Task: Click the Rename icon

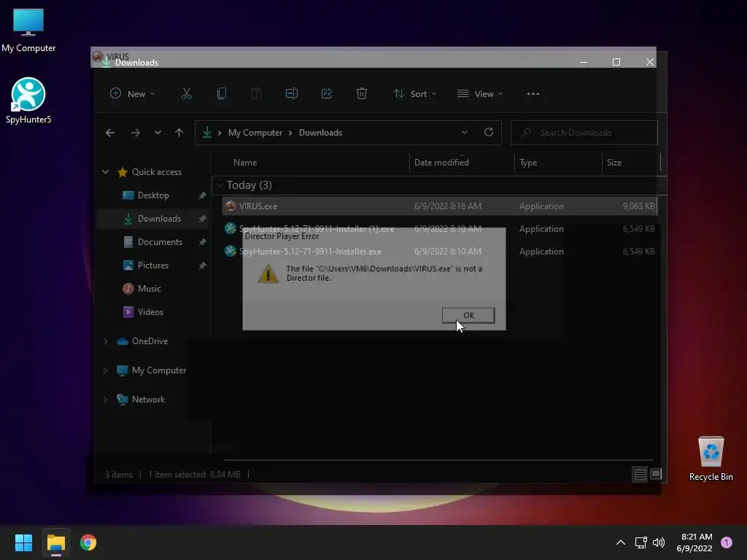Action: (292, 94)
